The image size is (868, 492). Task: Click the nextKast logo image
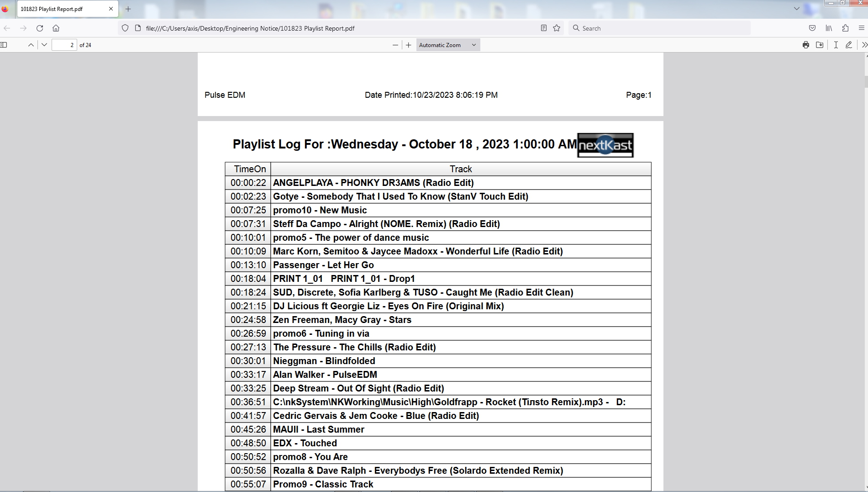[605, 145]
